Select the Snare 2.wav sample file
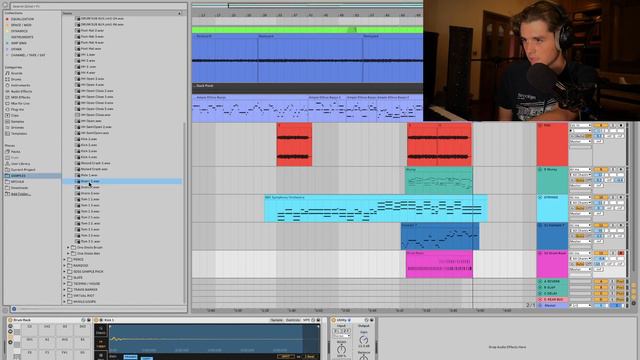The image size is (640, 360). pyautogui.click(x=90, y=187)
